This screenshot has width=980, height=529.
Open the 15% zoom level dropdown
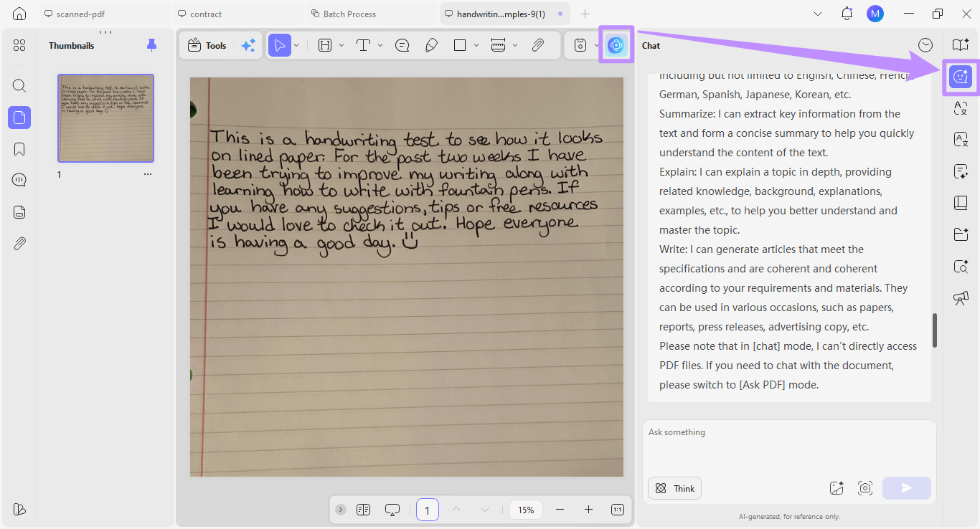527,510
